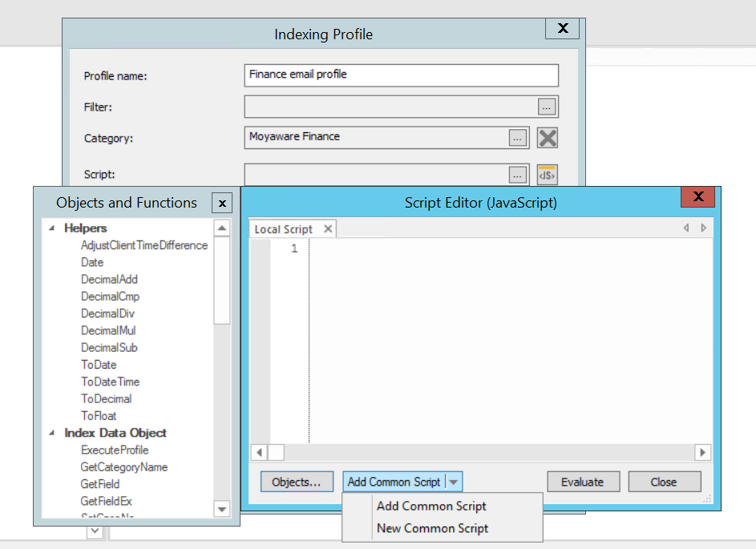Click the back navigation arrow in Script Editor
This screenshot has width=756, height=549.
685,228
